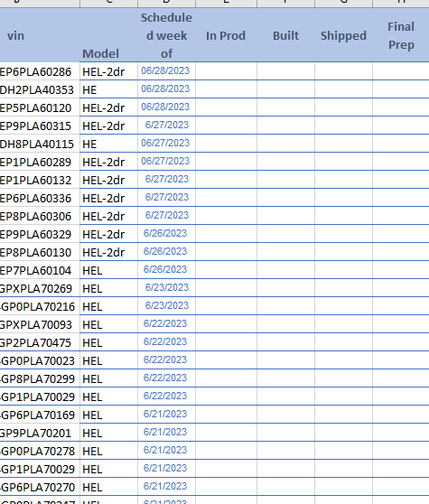Select the 'Model' header cell
This screenshot has height=504, width=429.
(109, 35)
